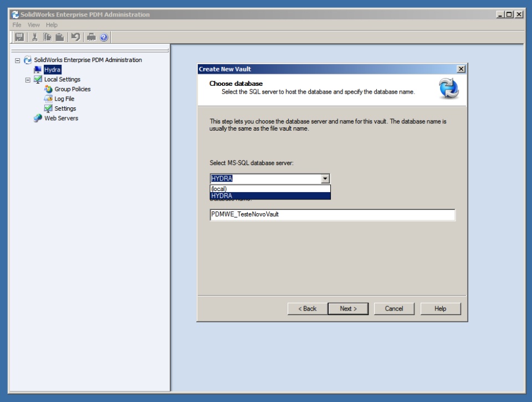
Task: Choose HYDRA from server dropdown list
Action: tap(270, 195)
